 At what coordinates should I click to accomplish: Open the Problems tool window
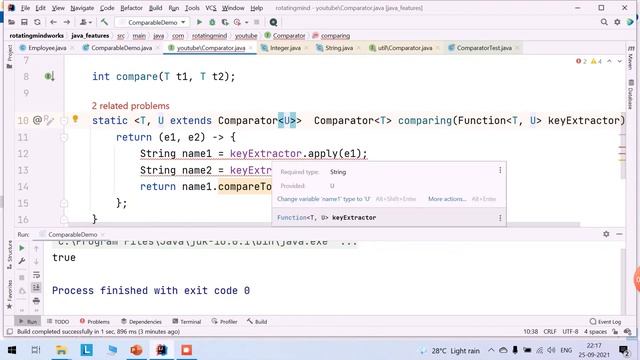coord(94,322)
